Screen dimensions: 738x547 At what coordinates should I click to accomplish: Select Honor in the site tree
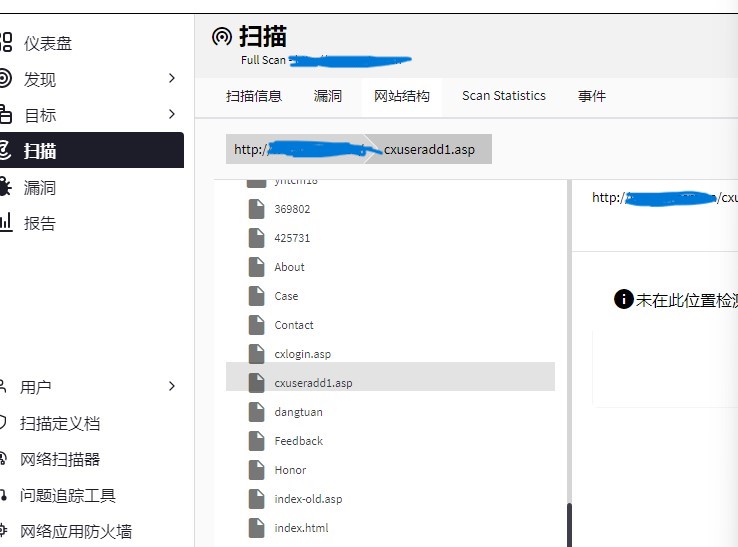point(290,470)
